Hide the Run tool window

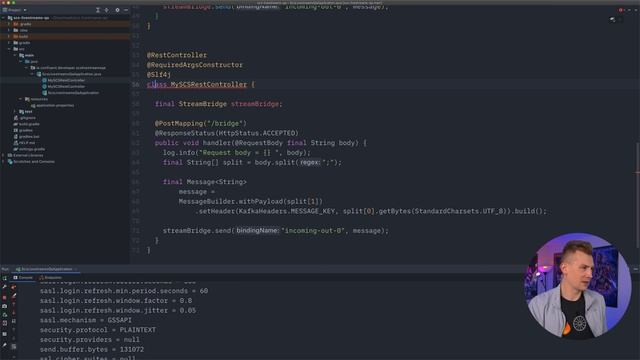coord(636,269)
